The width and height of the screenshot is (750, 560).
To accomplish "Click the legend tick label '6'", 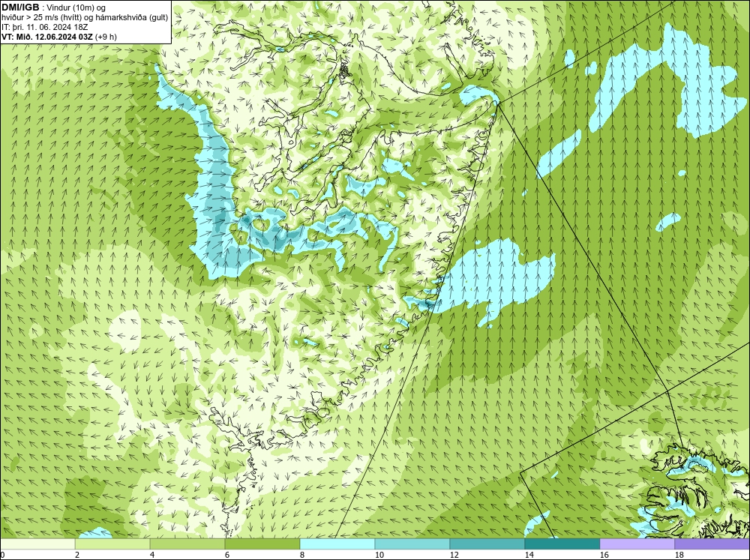I will [226, 555].
